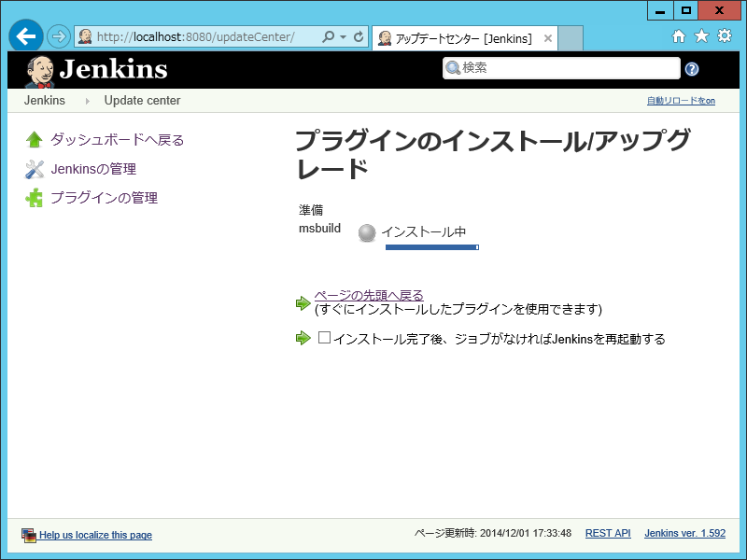
Task: Click the browser Back arrow button
Action: click(x=26, y=35)
